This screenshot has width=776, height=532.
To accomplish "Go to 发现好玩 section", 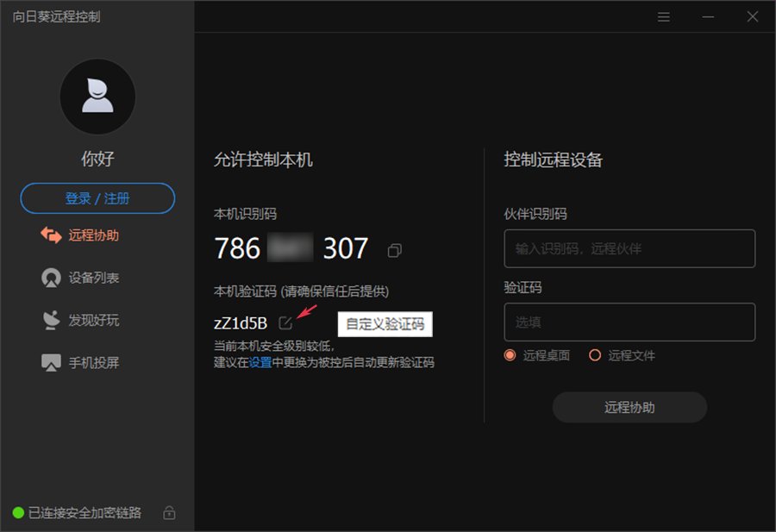I will 93,320.
